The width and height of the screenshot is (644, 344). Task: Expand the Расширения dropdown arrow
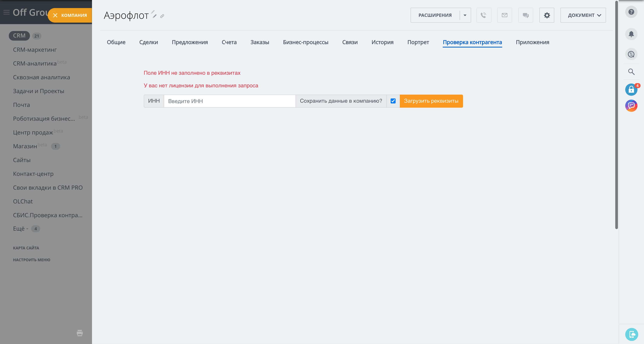[465, 15]
